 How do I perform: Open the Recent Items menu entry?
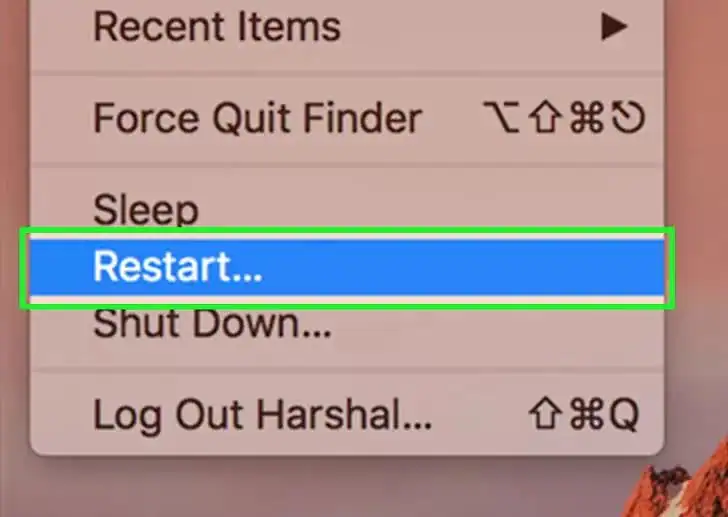point(347,27)
